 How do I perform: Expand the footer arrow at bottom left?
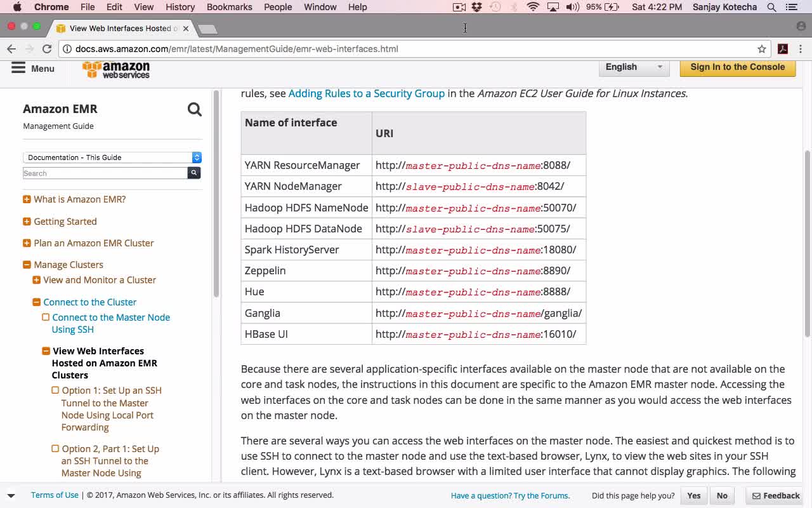pyautogui.click(x=11, y=495)
